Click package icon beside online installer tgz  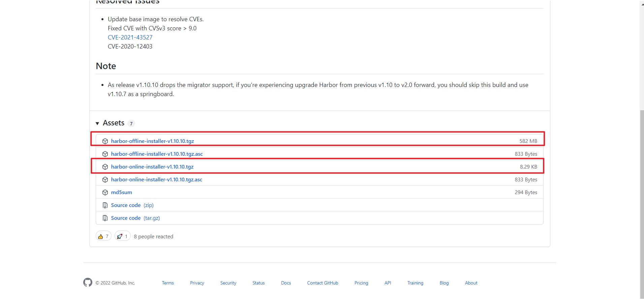pyautogui.click(x=105, y=167)
